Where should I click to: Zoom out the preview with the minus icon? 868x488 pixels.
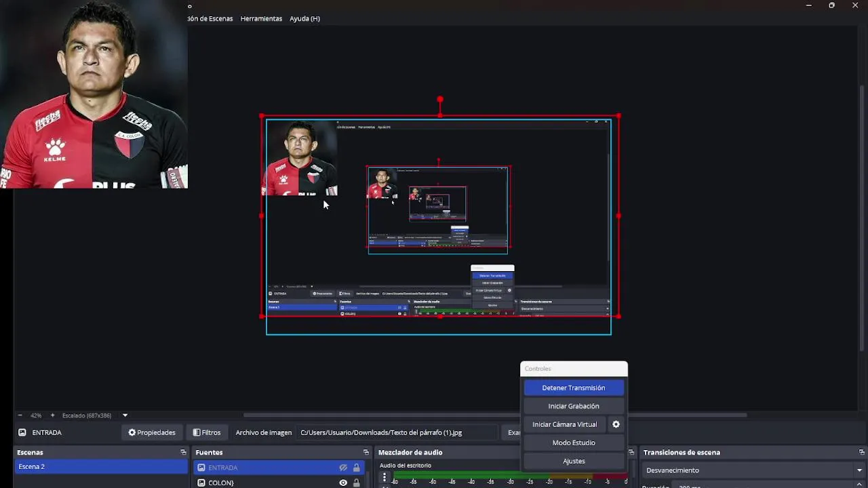tap(20, 415)
